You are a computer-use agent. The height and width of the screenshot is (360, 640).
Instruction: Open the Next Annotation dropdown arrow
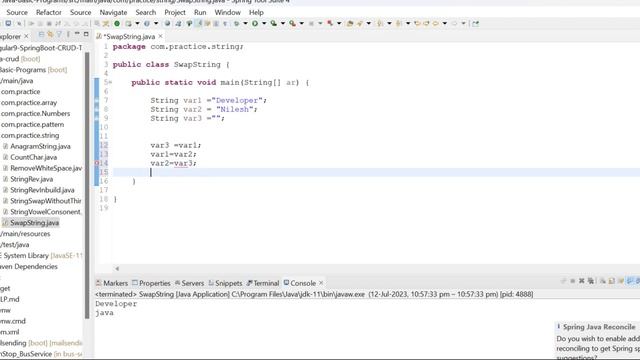pyautogui.click(x=389, y=23)
